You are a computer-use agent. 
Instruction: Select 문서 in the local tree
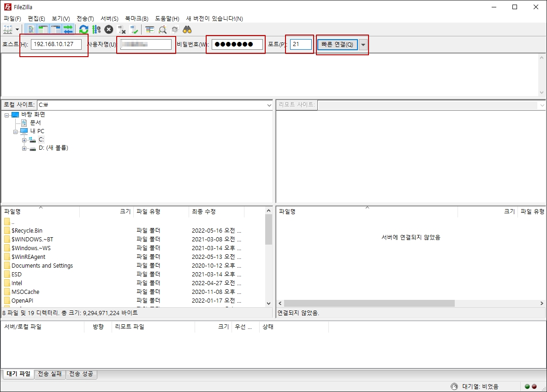[x=35, y=123]
